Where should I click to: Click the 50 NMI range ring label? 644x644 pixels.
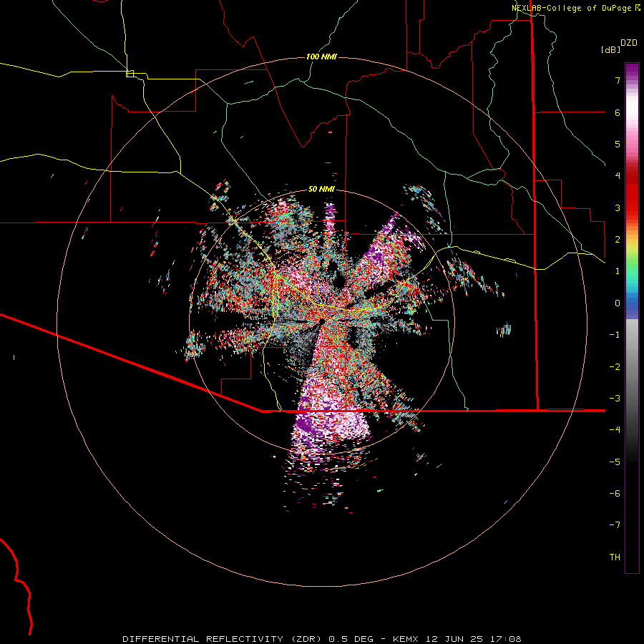pyautogui.click(x=321, y=189)
